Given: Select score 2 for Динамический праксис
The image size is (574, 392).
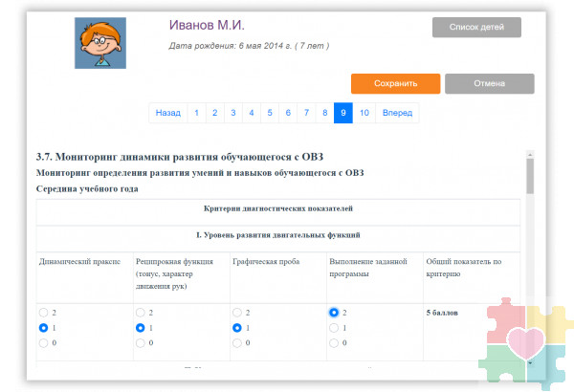Looking at the screenshot, I should pyautogui.click(x=44, y=313).
